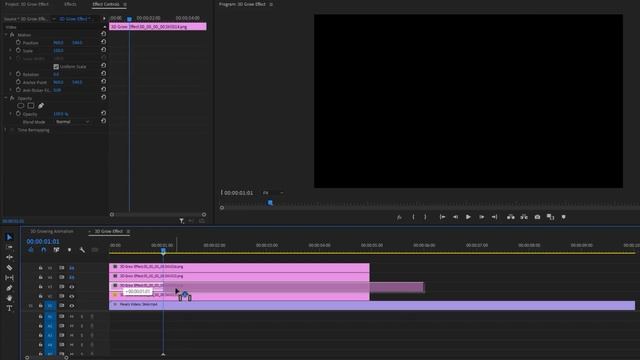This screenshot has height=360, width=640.
Task: Select the 3D Grow Effect sequence tab
Action: [x=109, y=231]
